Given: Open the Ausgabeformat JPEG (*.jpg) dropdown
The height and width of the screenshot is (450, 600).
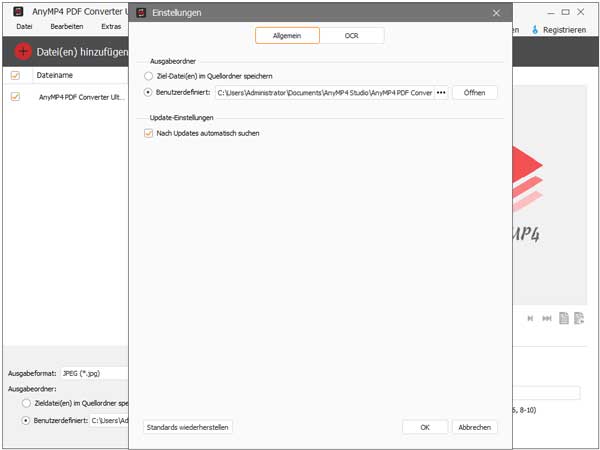Looking at the screenshot, I should [x=94, y=373].
